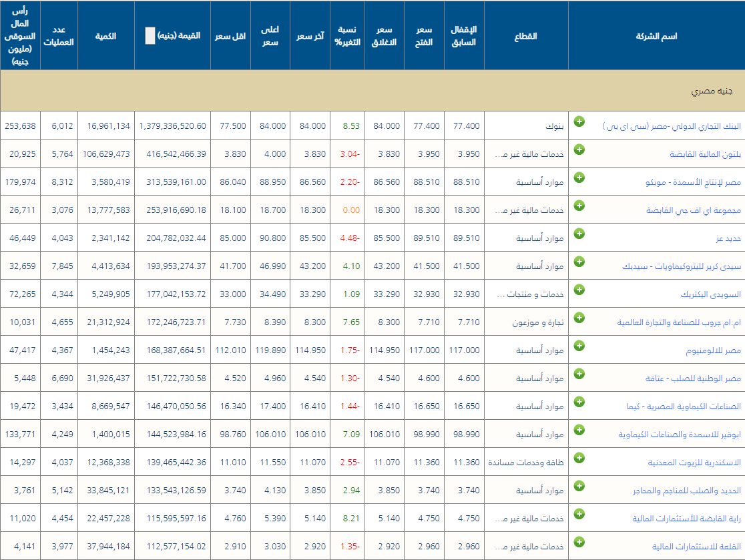Click plus icon next to حديد عز

click(579, 234)
